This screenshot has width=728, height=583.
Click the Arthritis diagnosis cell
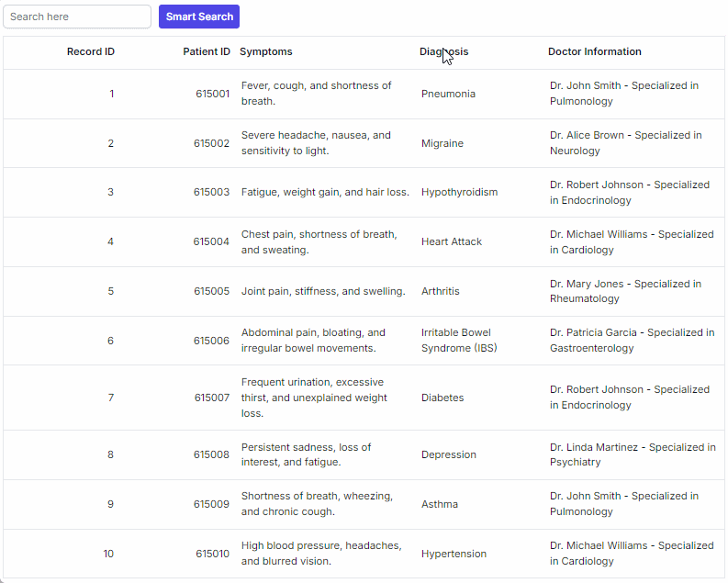point(441,291)
